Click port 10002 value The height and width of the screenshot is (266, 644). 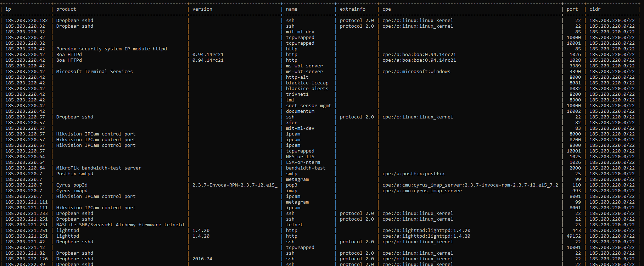coord(574,111)
